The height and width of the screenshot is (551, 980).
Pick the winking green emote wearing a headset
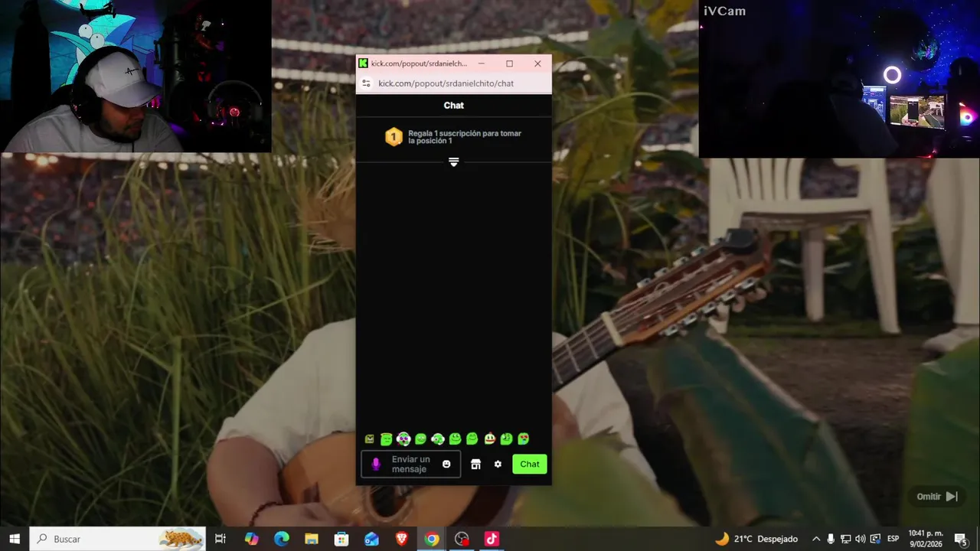[438, 439]
